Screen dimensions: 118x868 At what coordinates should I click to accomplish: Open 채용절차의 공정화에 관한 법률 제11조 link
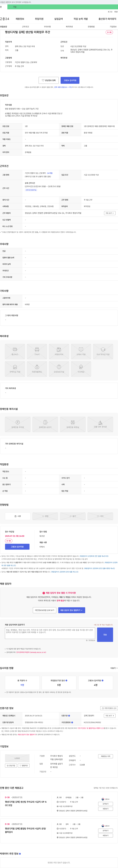click(x=65, y=572)
